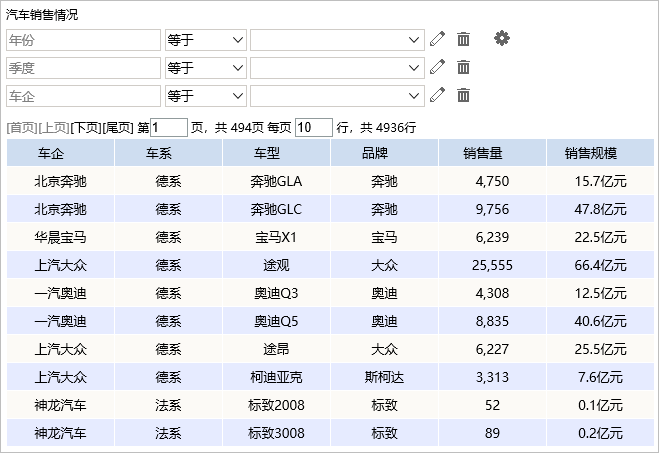Select the 奔驰GLA cell
Viewport: 659px width, 453px height.
click(x=277, y=181)
